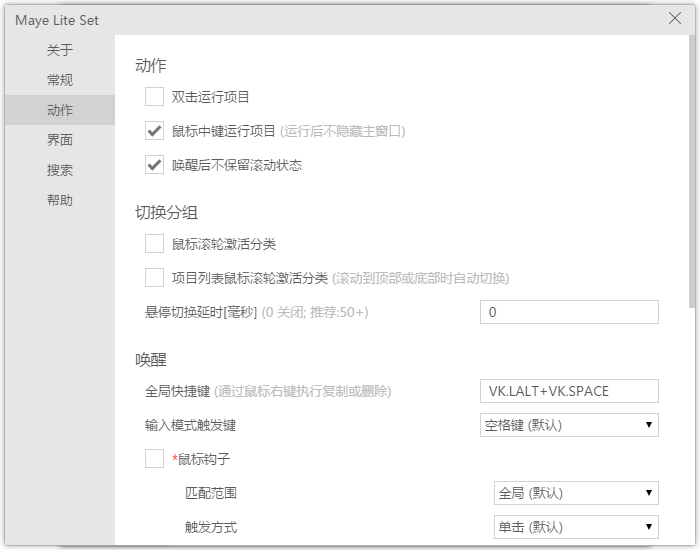The image size is (700, 550).
Task: Select the 动作 sidebar item
Action: coord(60,110)
